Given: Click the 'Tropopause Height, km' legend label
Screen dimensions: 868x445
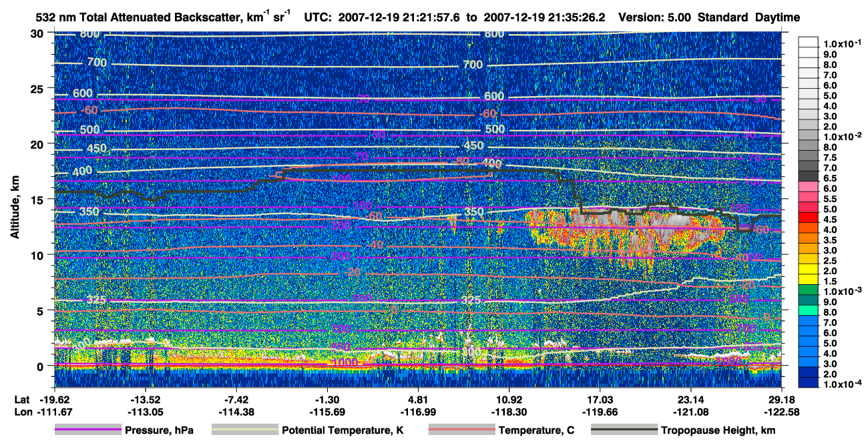Looking at the screenshot, I should pos(718,430).
